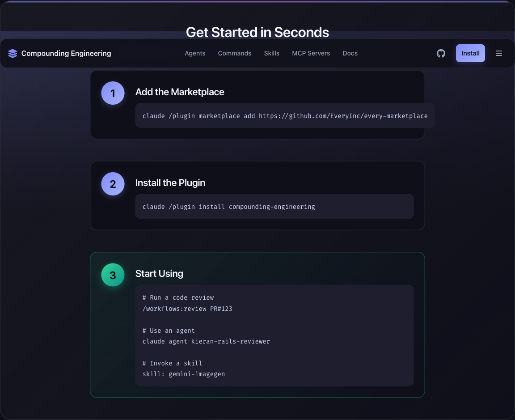Click the plugin install command code block
Screen dimensions: 515x420
[x=274, y=207]
